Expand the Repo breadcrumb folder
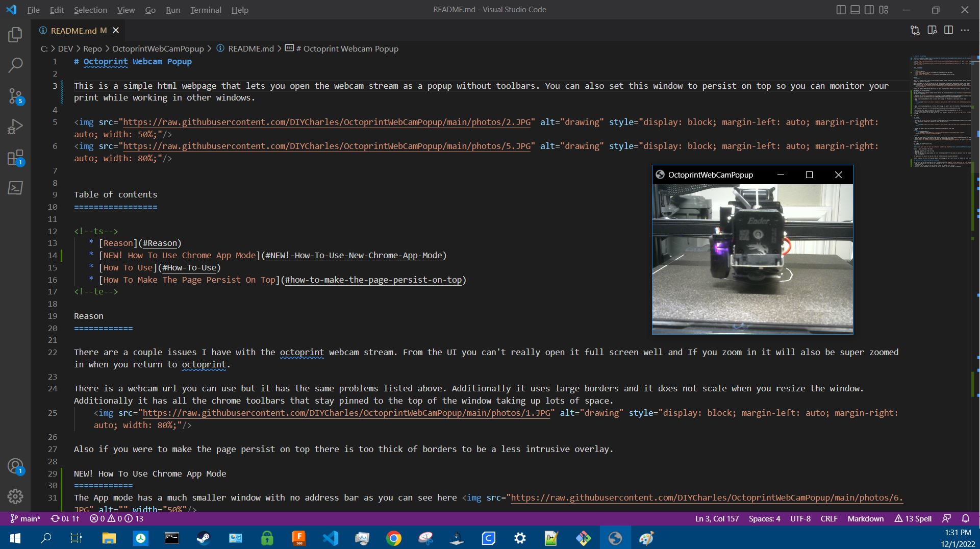980x549 pixels. (x=92, y=49)
